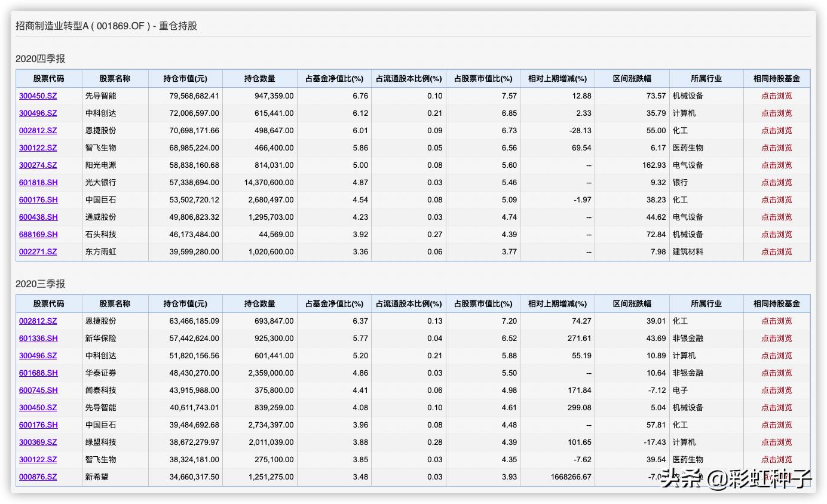Open stock code 002812.SZ in the 2020四季报 table
This screenshot has width=827, height=504.
(x=38, y=130)
